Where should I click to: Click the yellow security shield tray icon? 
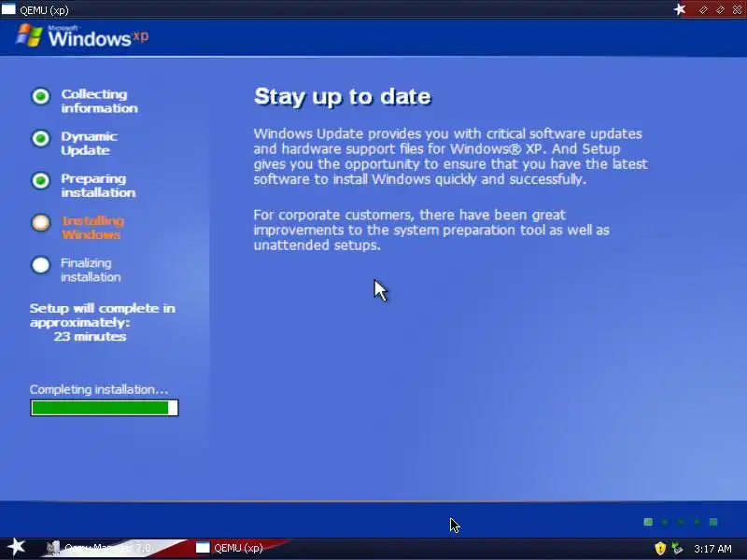tap(660, 549)
